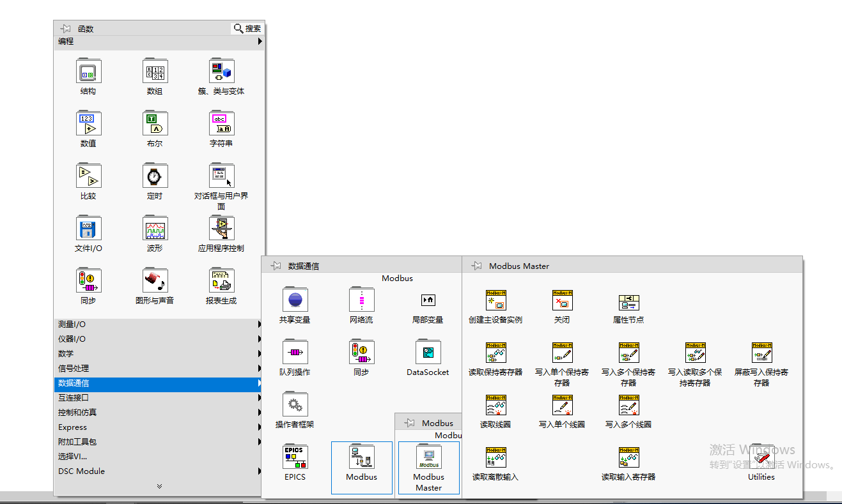Select the 写入多个线圈 VI icon
Viewport: 842px width, 504px height.
tap(628, 405)
